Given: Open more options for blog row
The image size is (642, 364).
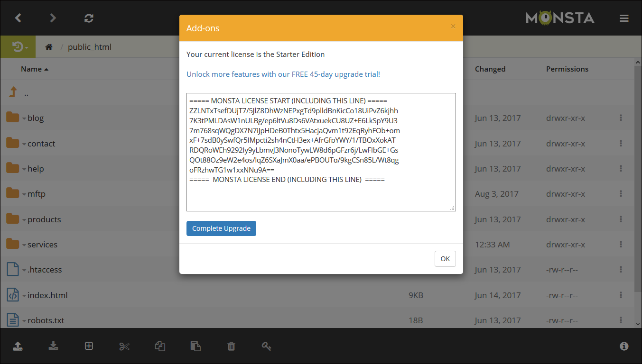Looking at the screenshot, I should pyautogui.click(x=621, y=118).
